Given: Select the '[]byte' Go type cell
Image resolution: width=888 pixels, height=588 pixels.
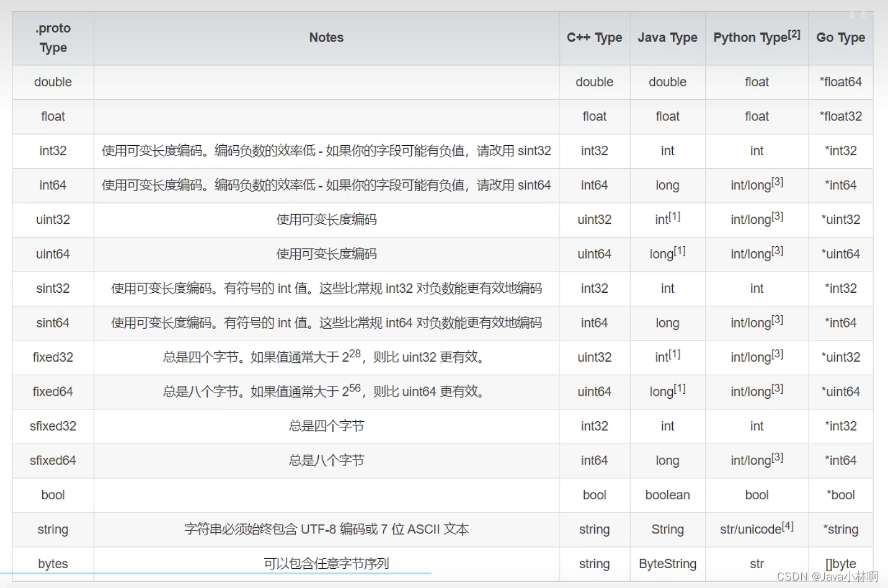Looking at the screenshot, I should 840,564.
